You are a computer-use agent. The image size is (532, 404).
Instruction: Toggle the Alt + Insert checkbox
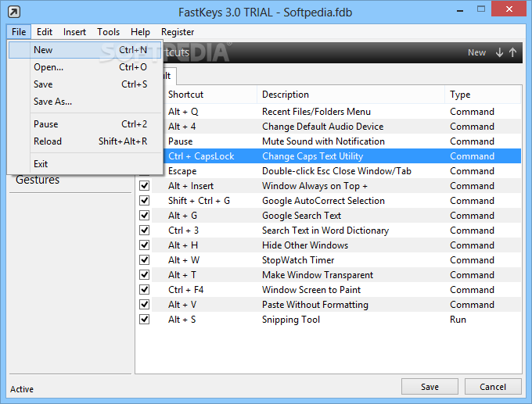point(144,186)
